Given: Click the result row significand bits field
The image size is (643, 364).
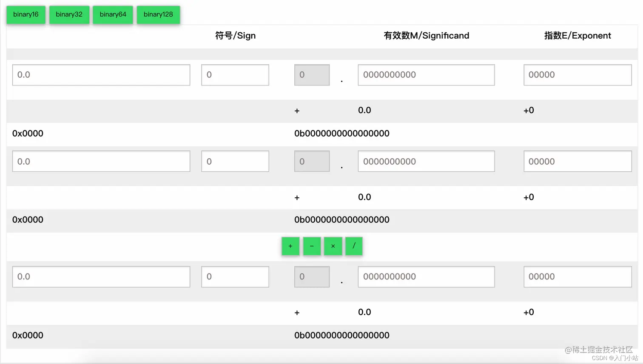Looking at the screenshot, I should [426, 277].
